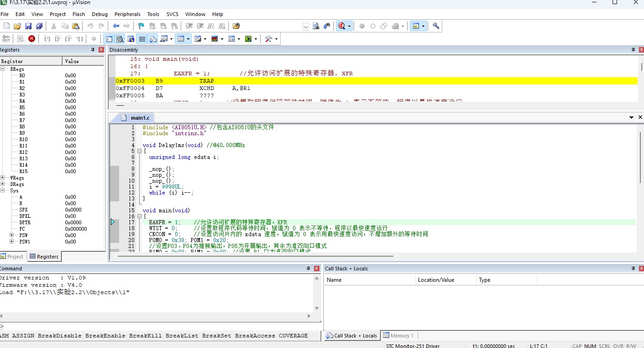Image resolution: width=644 pixels, height=348 pixels.
Task: Toggle the Memory Windows button
Action: tap(181, 39)
